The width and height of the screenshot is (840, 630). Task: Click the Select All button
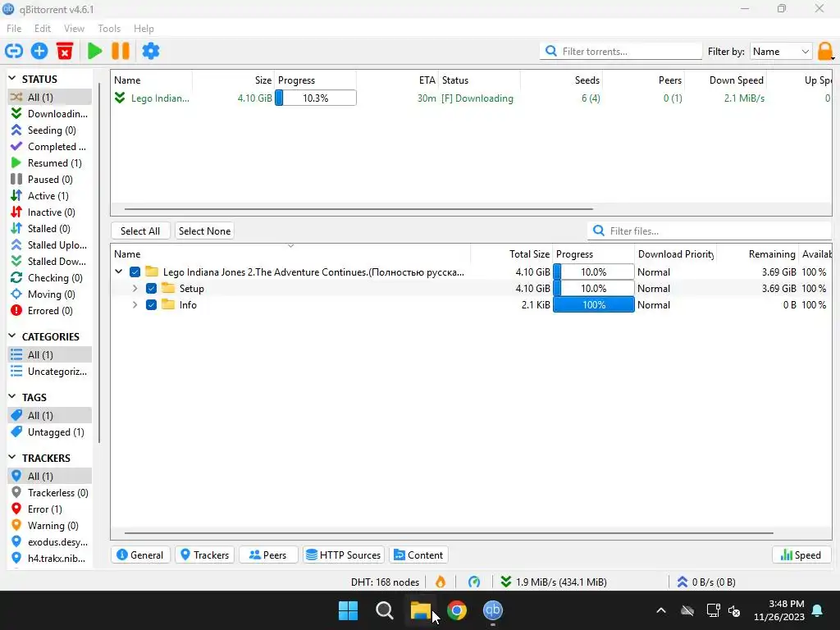(x=140, y=231)
